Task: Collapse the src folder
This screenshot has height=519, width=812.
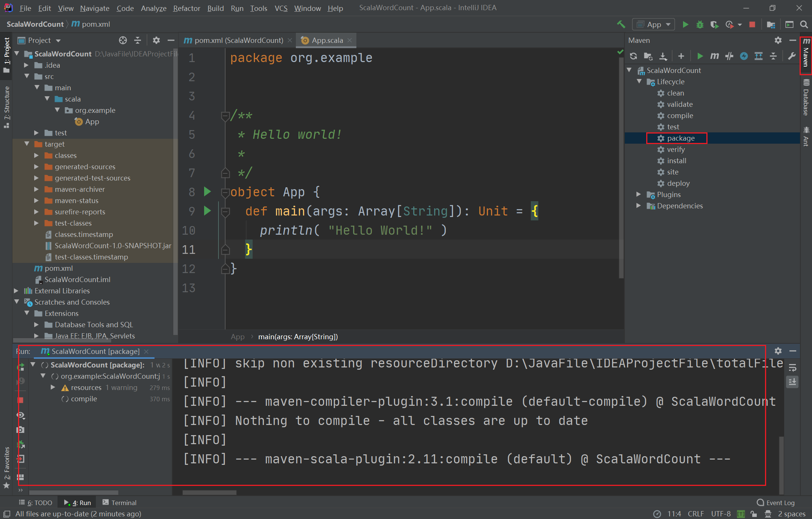Action: click(x=27, y=76)
